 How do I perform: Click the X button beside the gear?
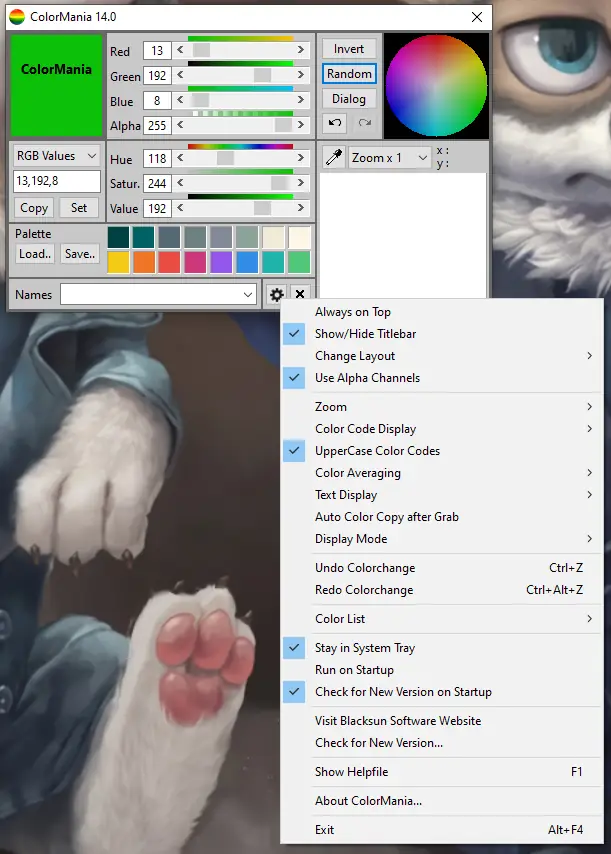pos(300,295)
